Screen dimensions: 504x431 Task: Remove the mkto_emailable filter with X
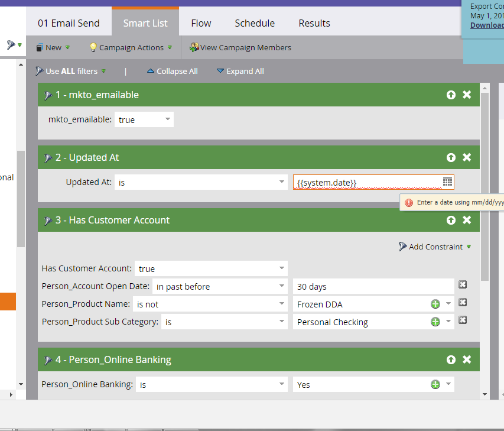tap(467, 95)
